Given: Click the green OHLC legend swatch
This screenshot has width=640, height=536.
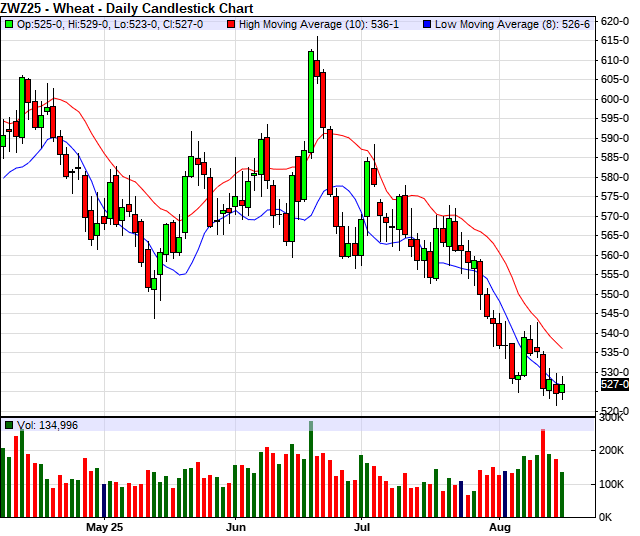Looking at the screenshot, I should point(9,23).
